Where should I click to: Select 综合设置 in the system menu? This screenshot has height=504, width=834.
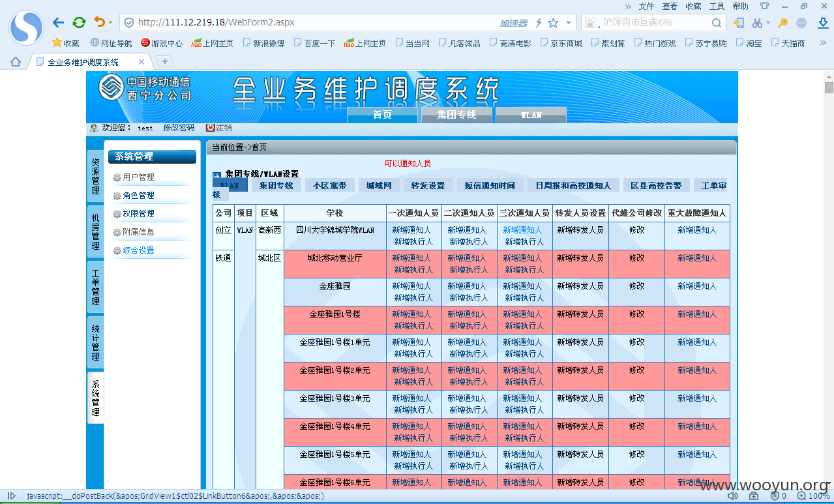coord(138,250)
